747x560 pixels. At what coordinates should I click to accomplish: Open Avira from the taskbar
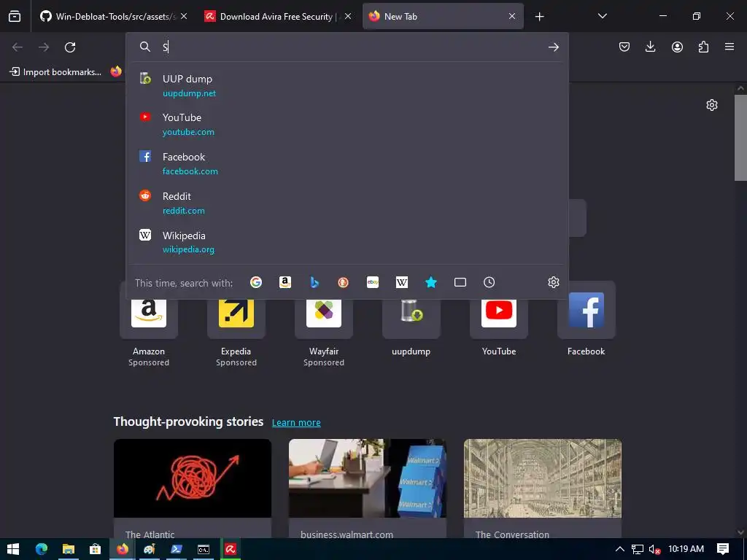pos(231,549)
